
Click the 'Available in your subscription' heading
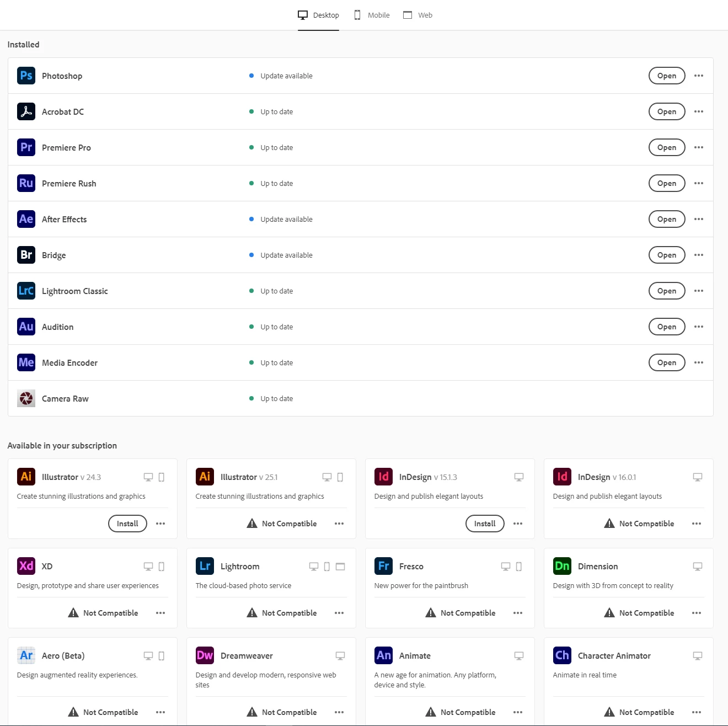62,446
